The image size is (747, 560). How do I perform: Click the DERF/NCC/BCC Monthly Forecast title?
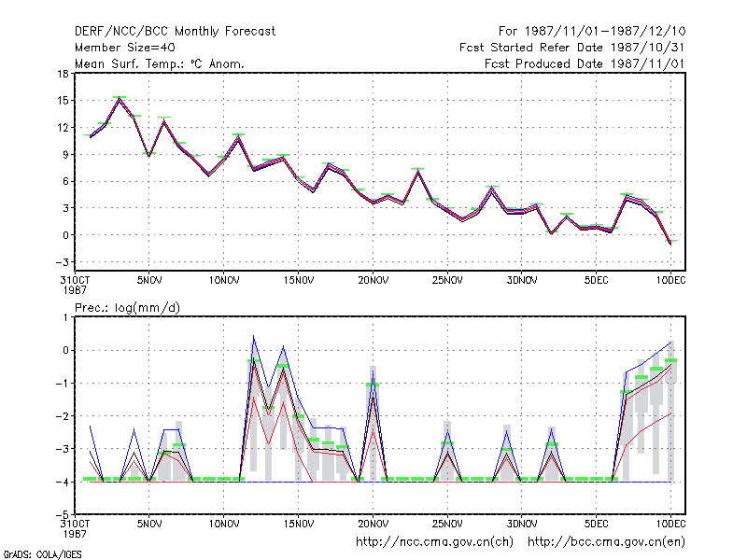click(175, 32)
